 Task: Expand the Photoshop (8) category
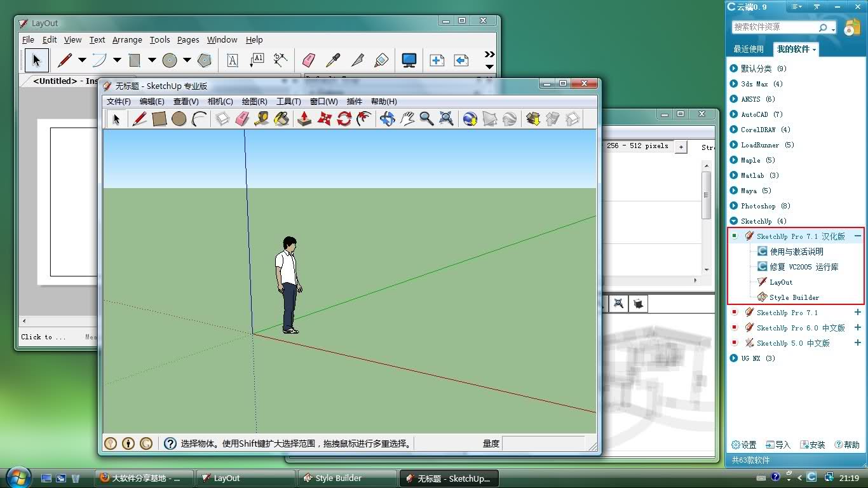coord(735,206)
